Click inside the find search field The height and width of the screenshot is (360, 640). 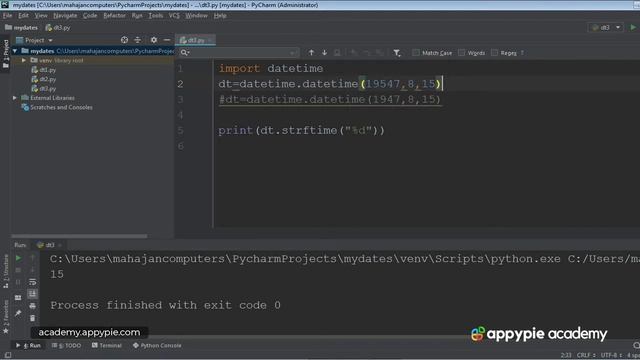click(240, 53)
